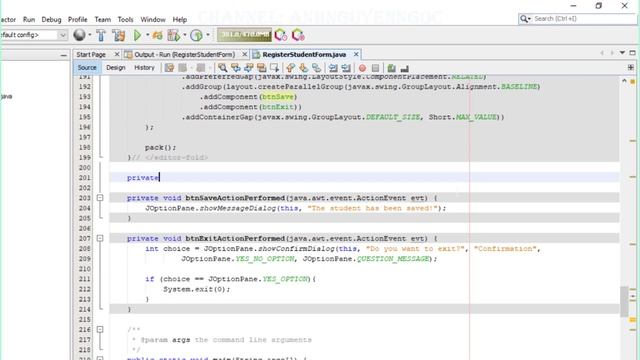Click Shift Line Left icon
This screenshot has width=640, height=360.
[333, 68]
